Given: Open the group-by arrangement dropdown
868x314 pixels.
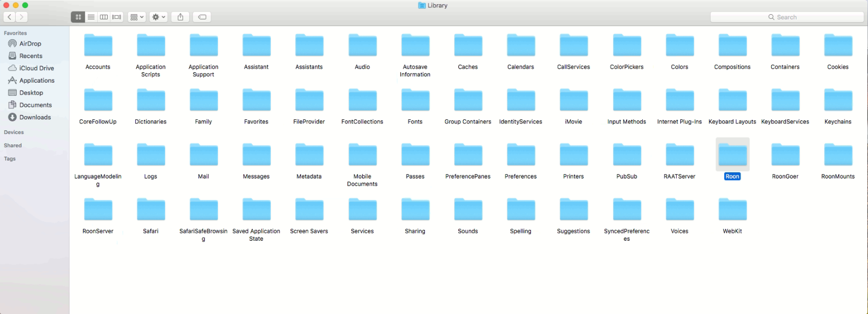Looking at the screenshot, I should 137,17.
